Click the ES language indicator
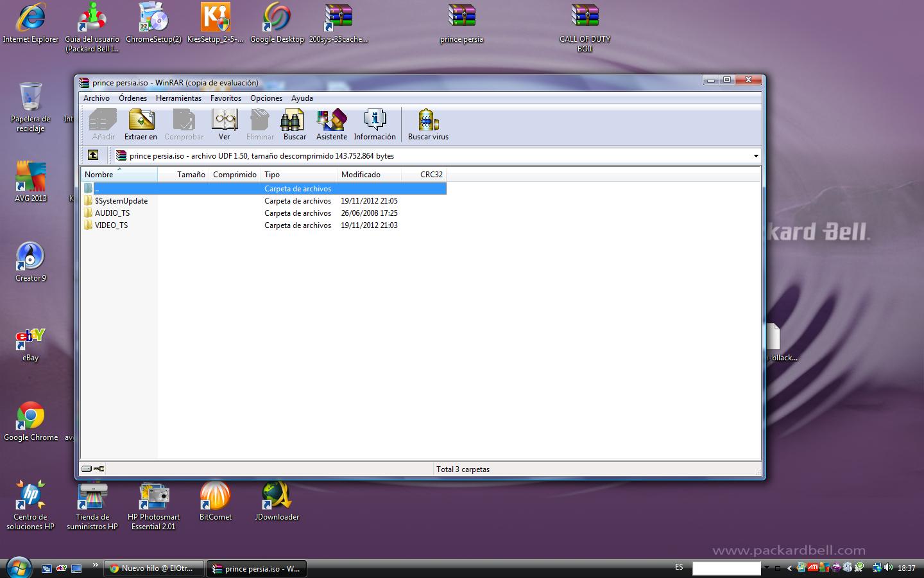924x578 pixels. tap(679, 568)
